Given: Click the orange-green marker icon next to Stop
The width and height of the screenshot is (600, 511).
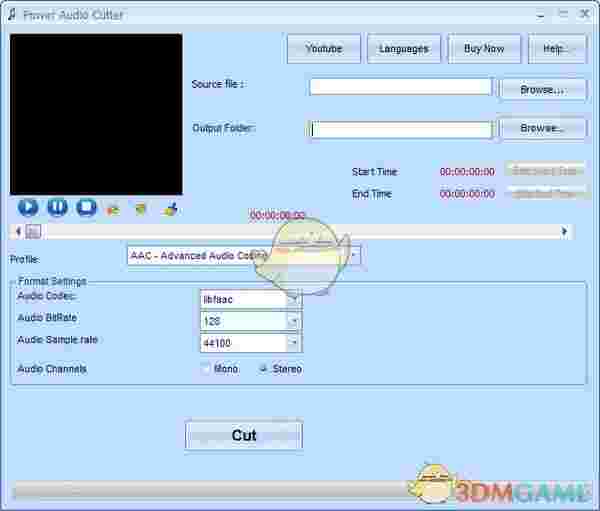Looking at the screenshot, I should pos(113,209).
